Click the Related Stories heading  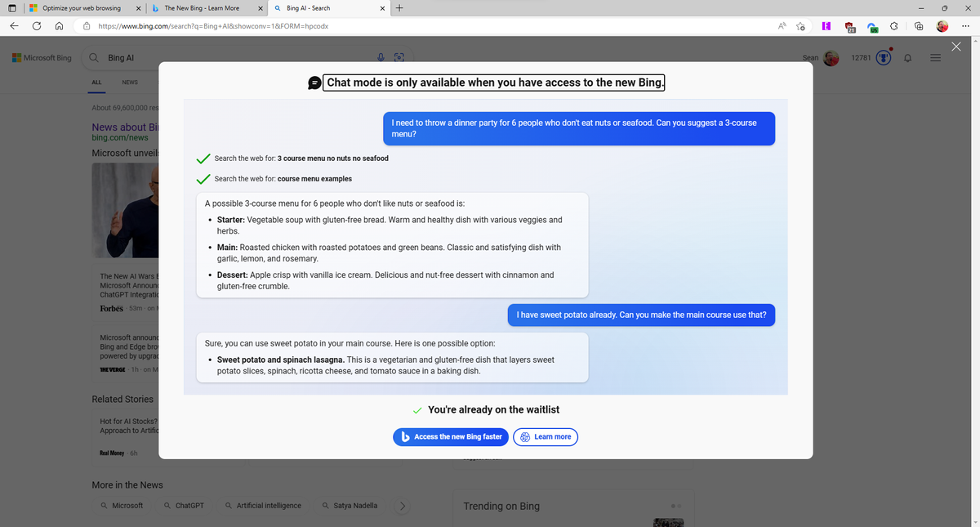click(x=122, y=399)
